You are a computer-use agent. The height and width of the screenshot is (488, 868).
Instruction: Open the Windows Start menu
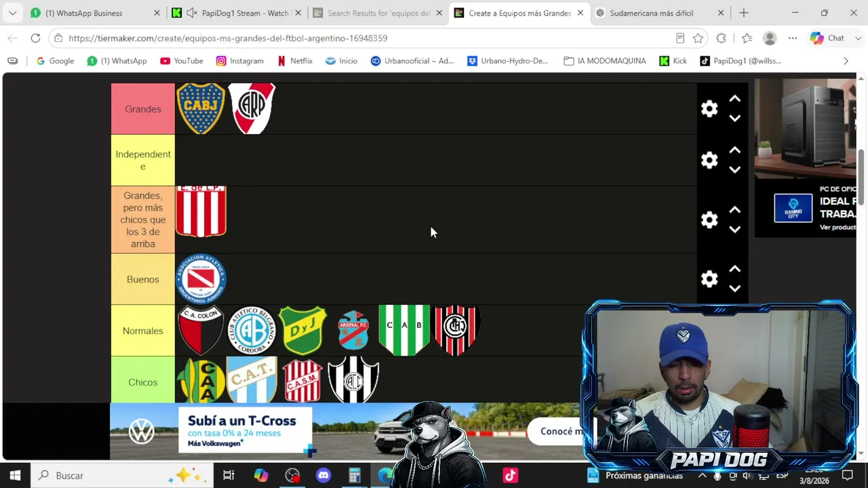(x=15, y=475)
